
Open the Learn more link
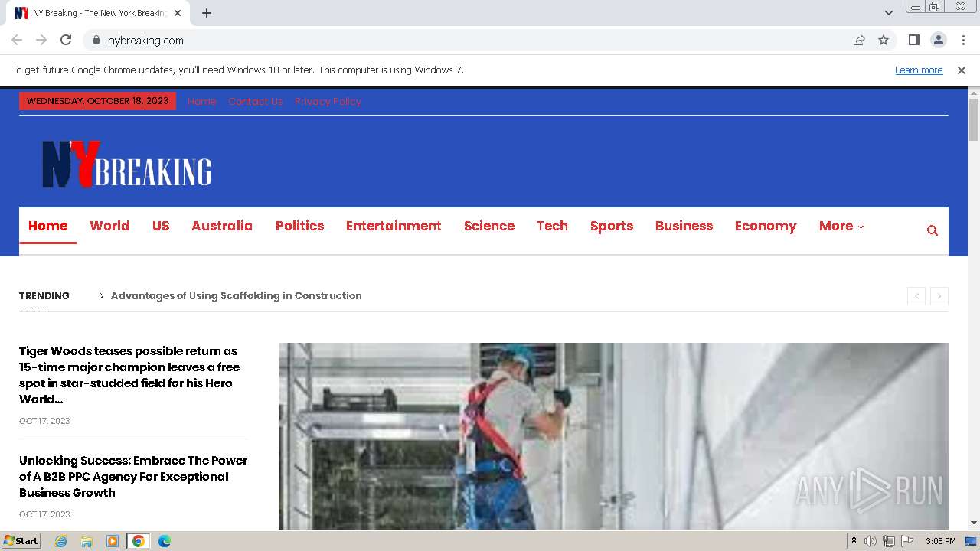tap(919, 70)
